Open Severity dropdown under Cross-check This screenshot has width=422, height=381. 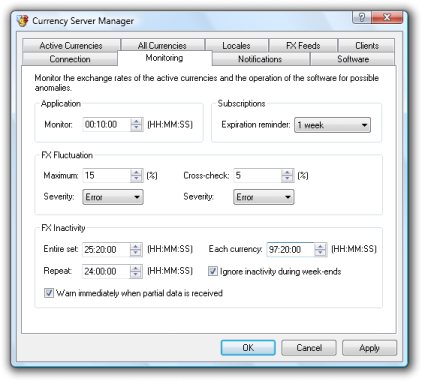pos(264,197)
